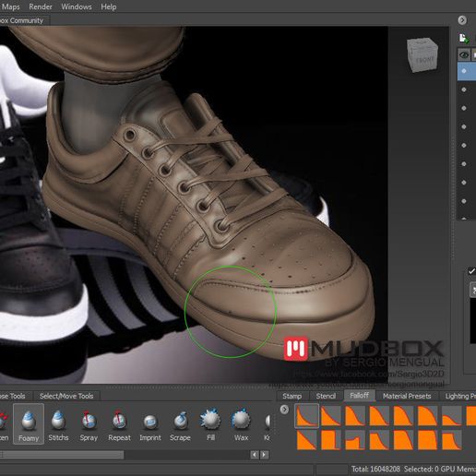Select the Foamy sculpt tool
476x476 pixels.
[29, 423]
